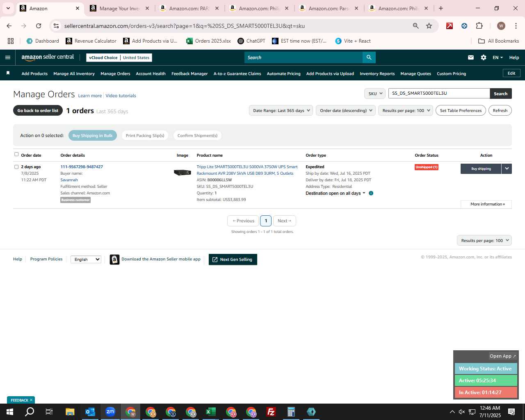Open top Results per page 100 dropdown
Viewport: 525px width, 420px height.
(x=406, y=110)
